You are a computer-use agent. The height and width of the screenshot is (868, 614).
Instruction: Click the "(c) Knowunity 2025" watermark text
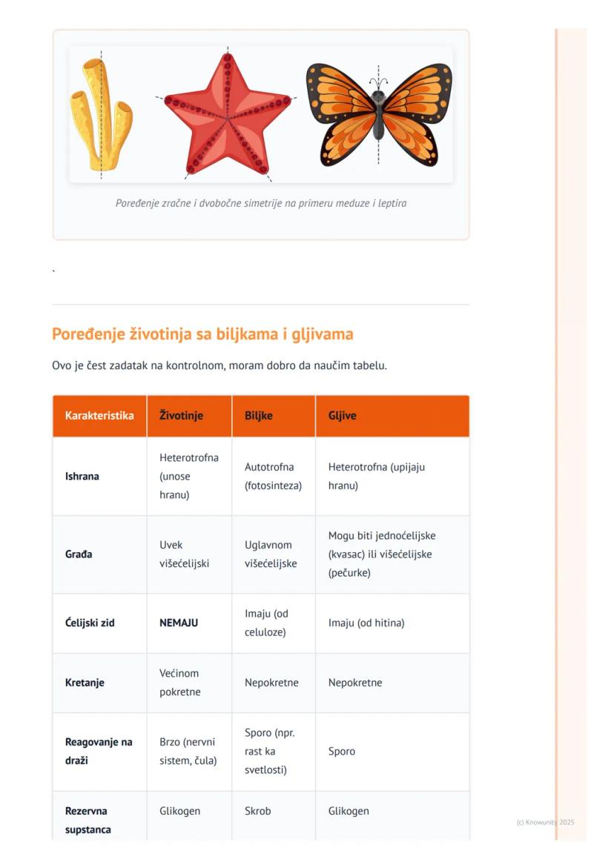coord(545,822)
